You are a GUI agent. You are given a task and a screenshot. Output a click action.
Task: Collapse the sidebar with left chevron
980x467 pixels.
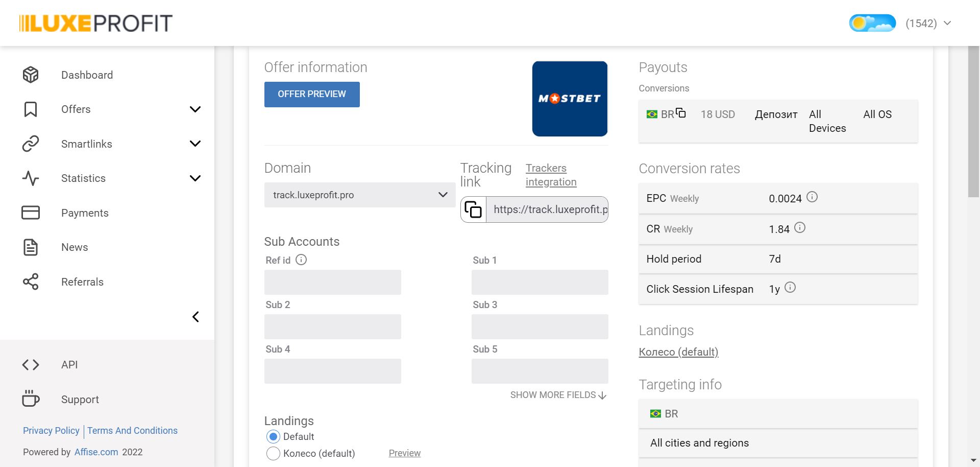(x=195, y=317)
